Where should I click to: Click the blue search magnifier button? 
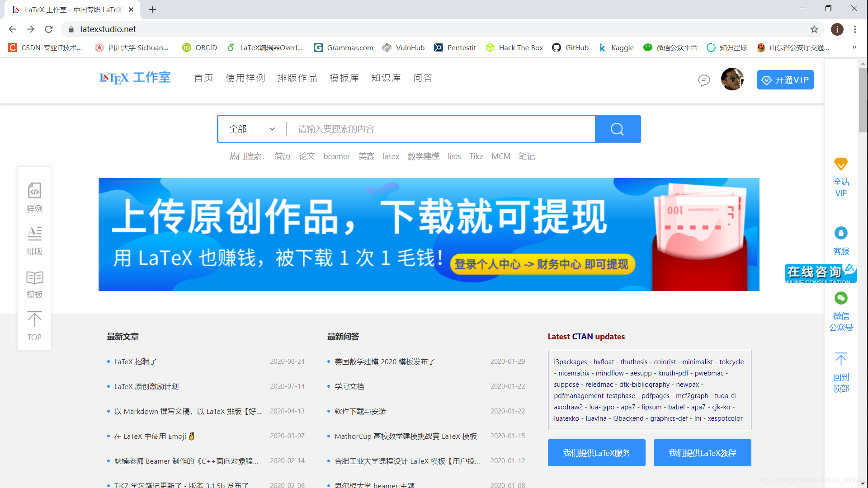click(x=617, y=129)
